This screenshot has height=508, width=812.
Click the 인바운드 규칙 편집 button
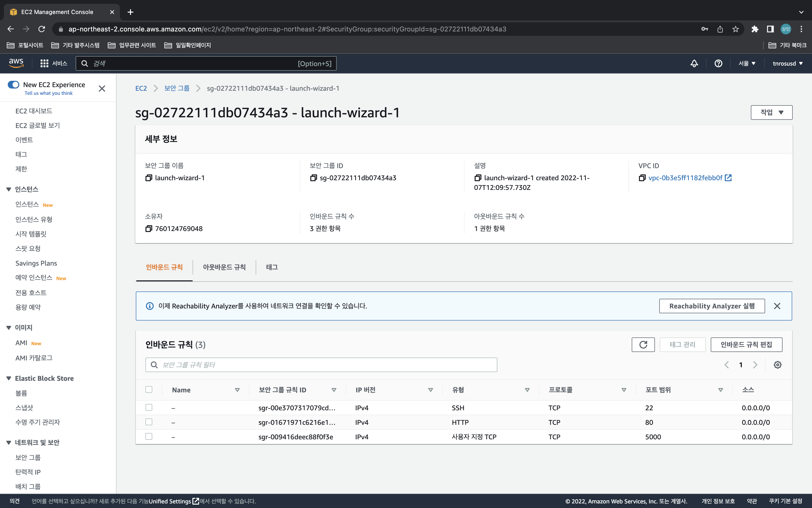click(746, 345)
